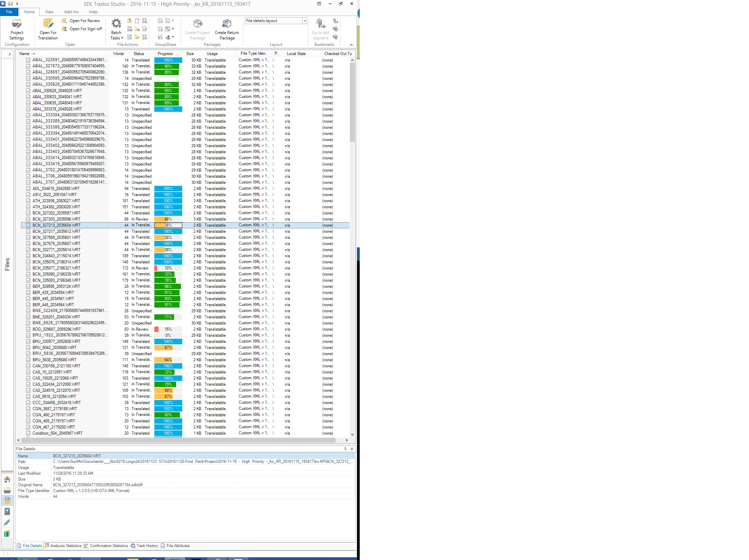Select file Condition_504_2048997.WRT
This screenshot has height=560, width=749.
(x=57, y=433)
